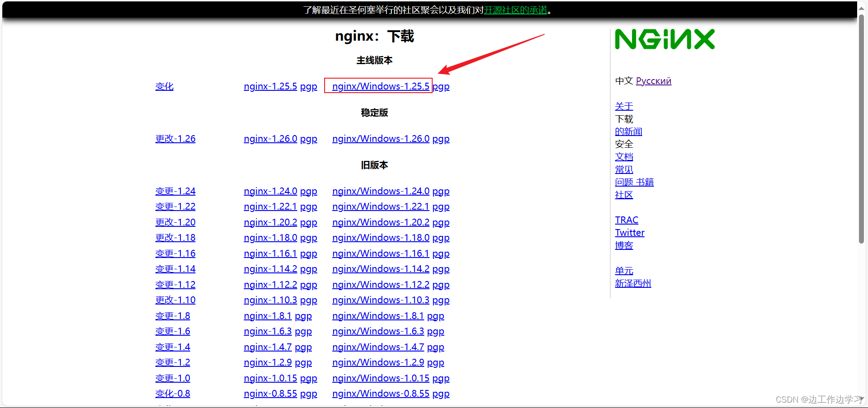Screen dimensions: 868x408
Task: Open the 变更-1.12 changes link
Action: click(175, 285)
